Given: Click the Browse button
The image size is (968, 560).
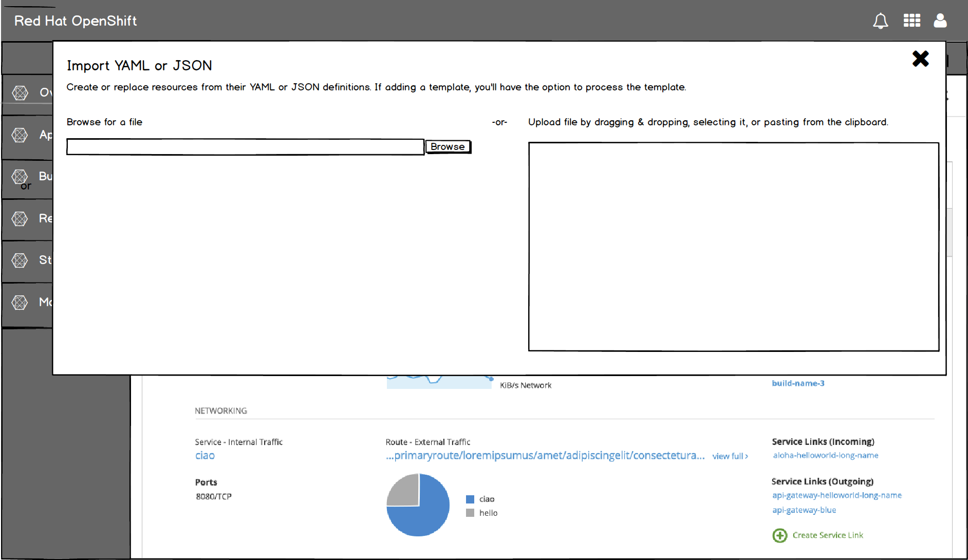Looking at the screenshot, I should coord(448,147).
